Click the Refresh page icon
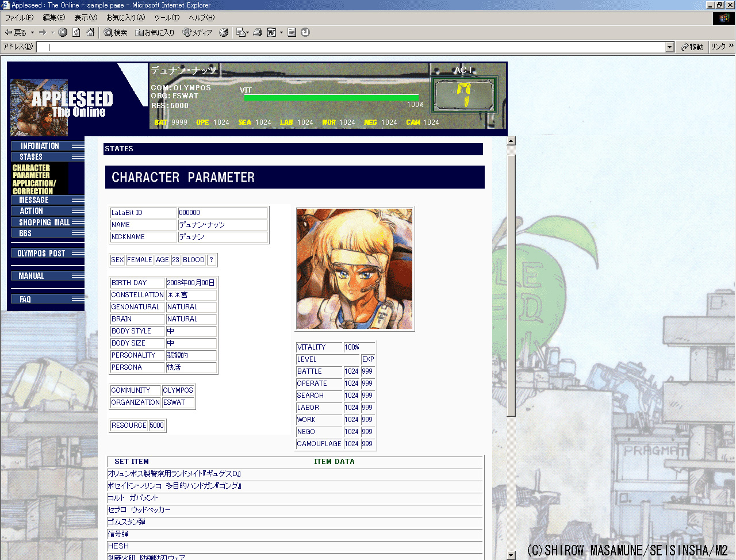 click(x=76, y=33)
